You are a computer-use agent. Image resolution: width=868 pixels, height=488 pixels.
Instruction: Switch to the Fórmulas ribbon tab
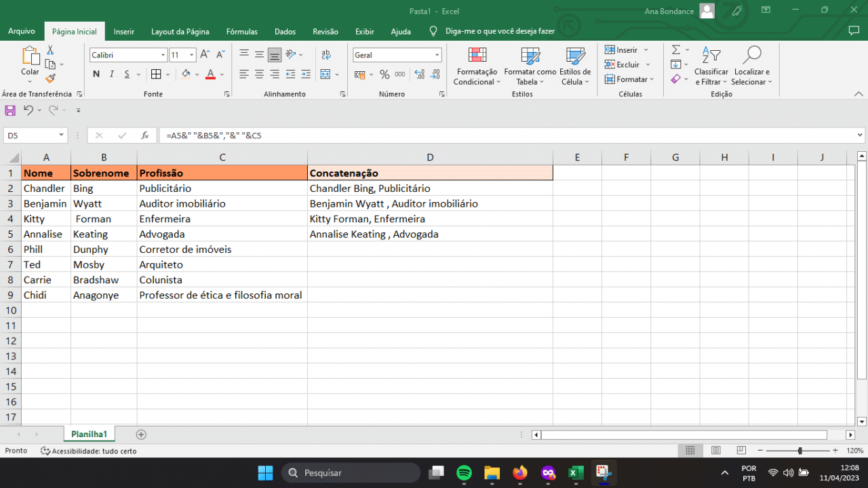241,31
